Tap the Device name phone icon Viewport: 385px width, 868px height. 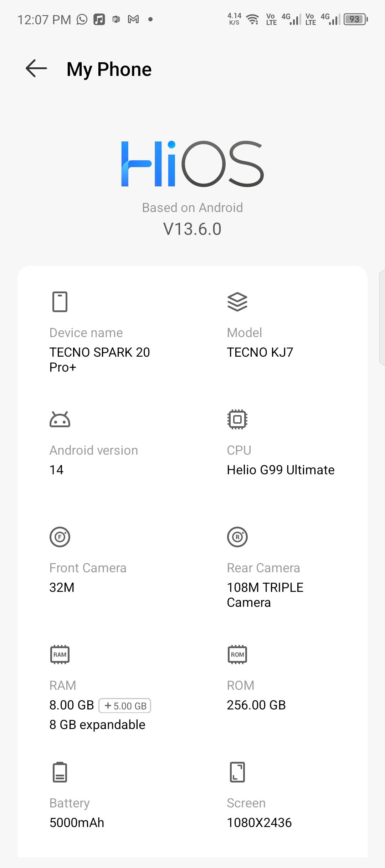[60, 302]
